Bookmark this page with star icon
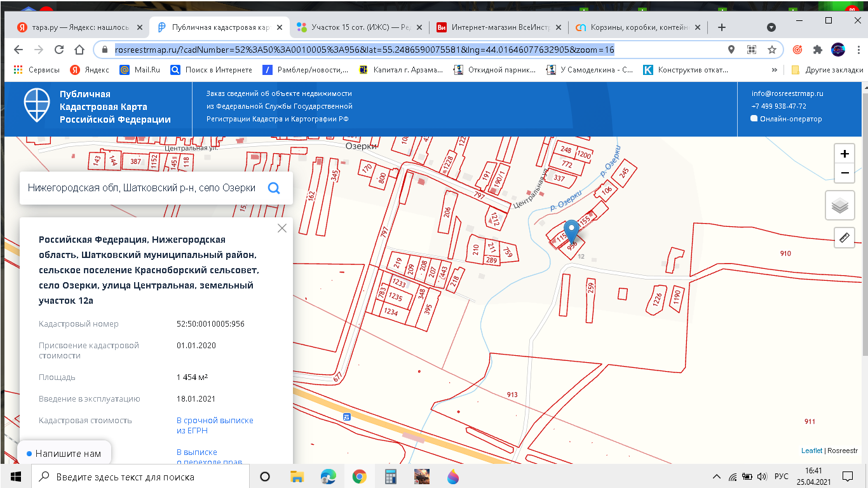Screen dimensions: 868x488 point(772,50)
